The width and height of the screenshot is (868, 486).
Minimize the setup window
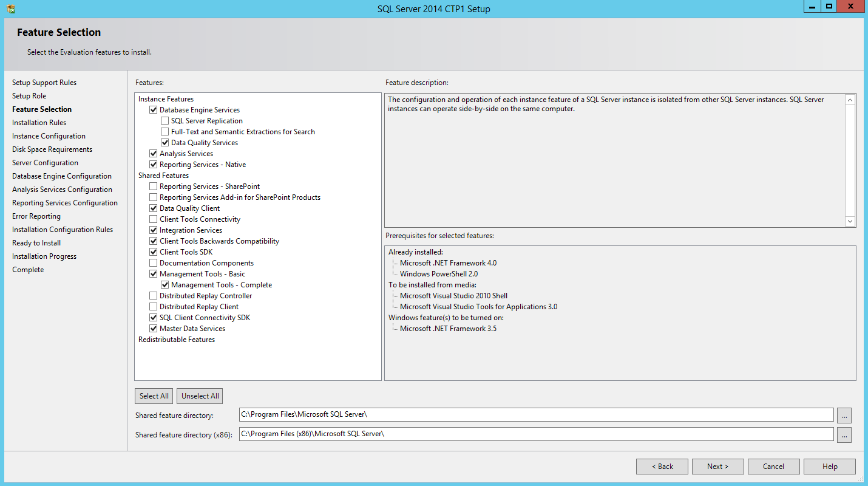[x=812, y=6]
